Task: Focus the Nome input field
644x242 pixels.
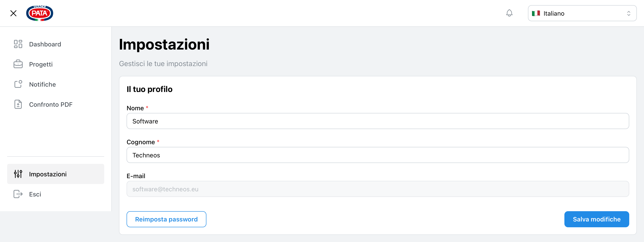Action: pyautogui.click(x=377, y=121)
